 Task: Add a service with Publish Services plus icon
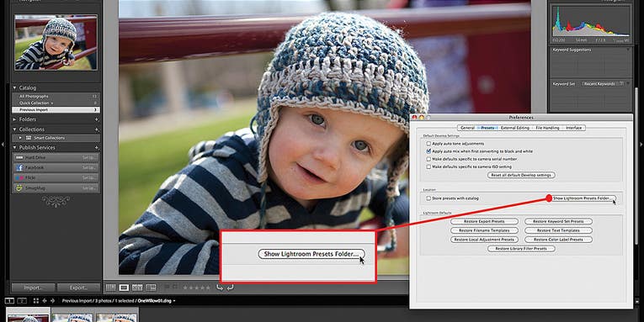pos(97,147)
